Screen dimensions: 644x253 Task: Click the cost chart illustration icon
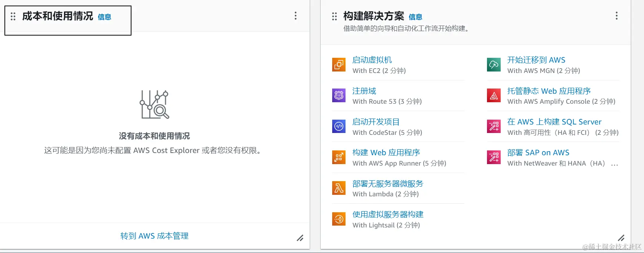tap(154, 104)
